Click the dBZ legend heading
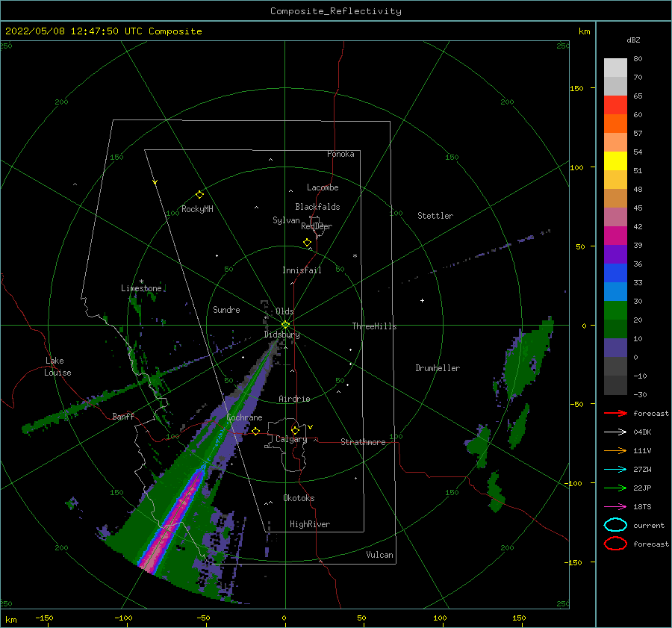The height and width of the screenshot is (628, 672). pos(633,40)
